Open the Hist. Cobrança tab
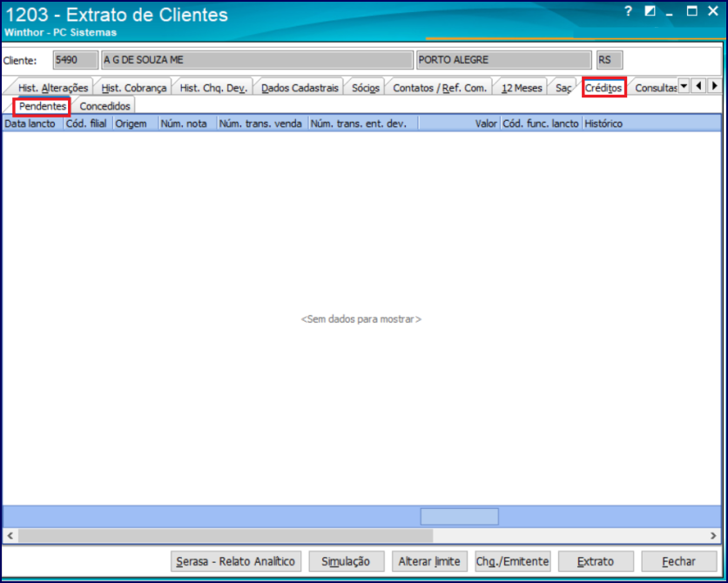 coord(134,88)
